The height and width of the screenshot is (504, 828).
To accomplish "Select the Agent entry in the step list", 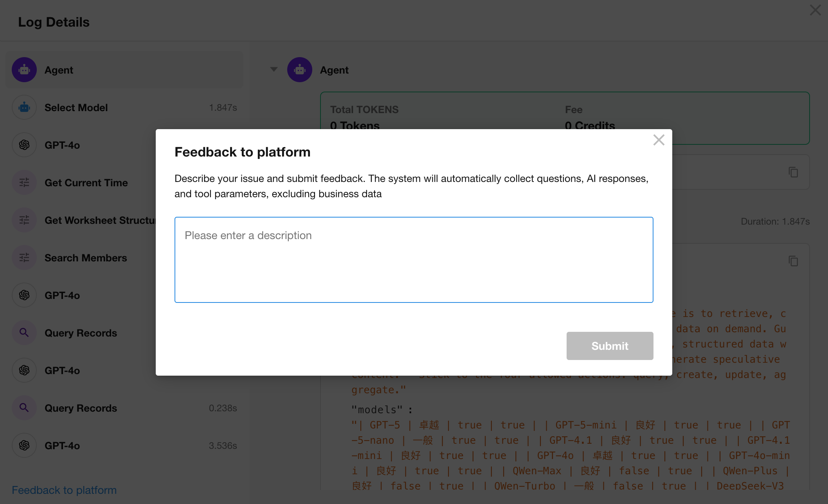I will point(124,70).
